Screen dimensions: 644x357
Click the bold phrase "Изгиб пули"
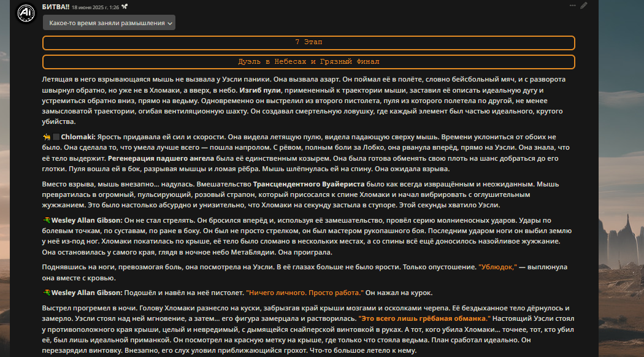(x=260, y=90)
